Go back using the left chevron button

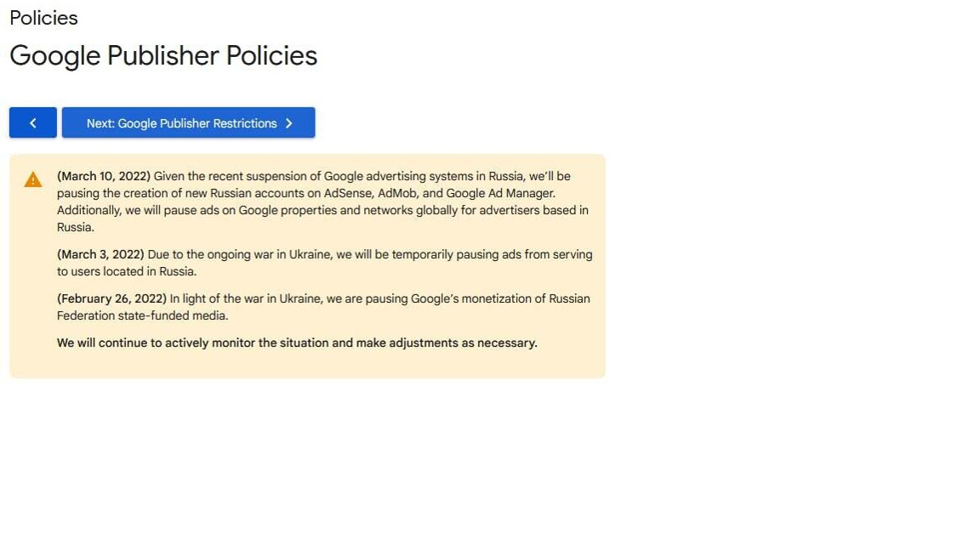click(x=32, y=122)
